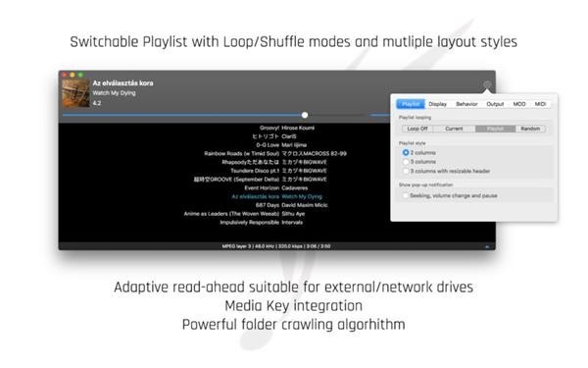Click the album artwork thumbnail
Image resolution: width=588 pixels, height=368 pixels.
pyautogui.click(x=75, y=93)
